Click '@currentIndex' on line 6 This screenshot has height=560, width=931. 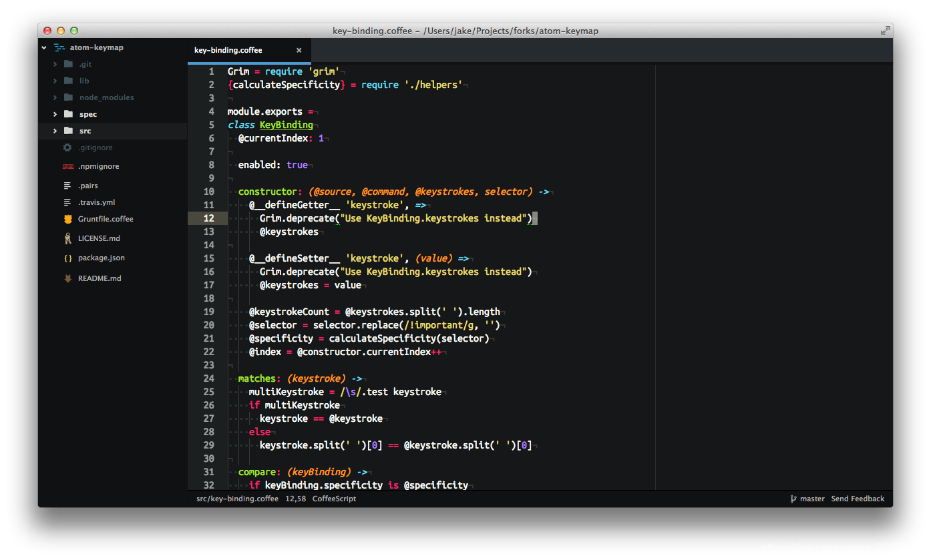273,138
